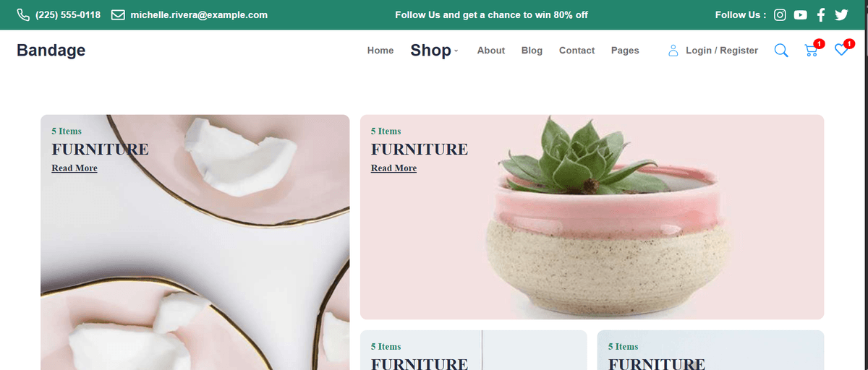
Task: Open the Facebook social icon
Action: [x=821, y=14]
